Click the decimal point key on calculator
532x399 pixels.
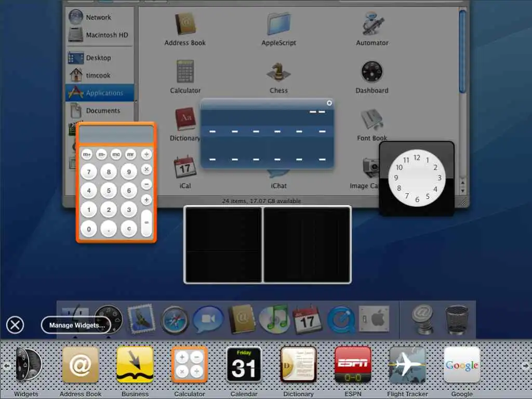(109, 229)
